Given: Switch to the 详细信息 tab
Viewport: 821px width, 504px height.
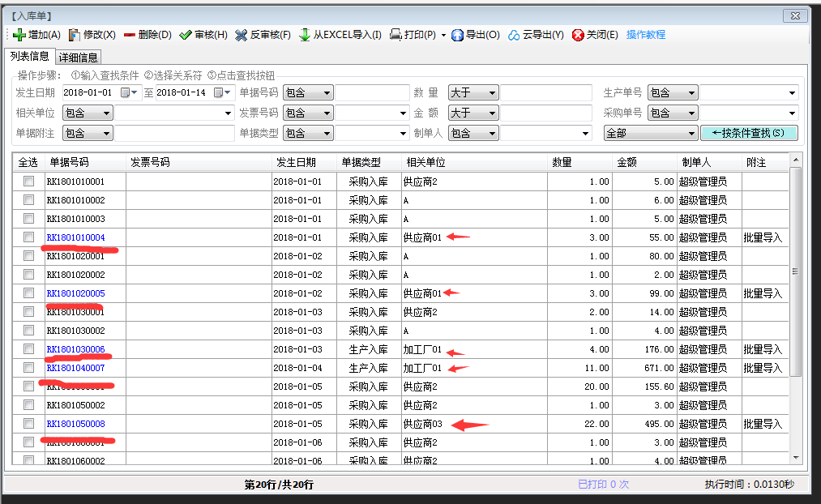Looking at the screenshot, I should click(x=79, y=58).
